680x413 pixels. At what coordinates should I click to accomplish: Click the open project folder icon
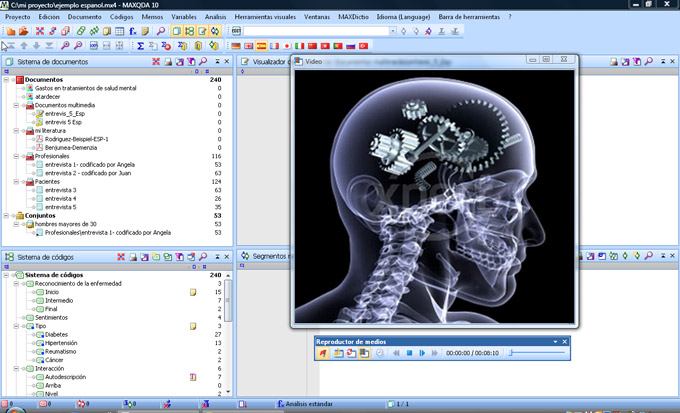(23, 31)
